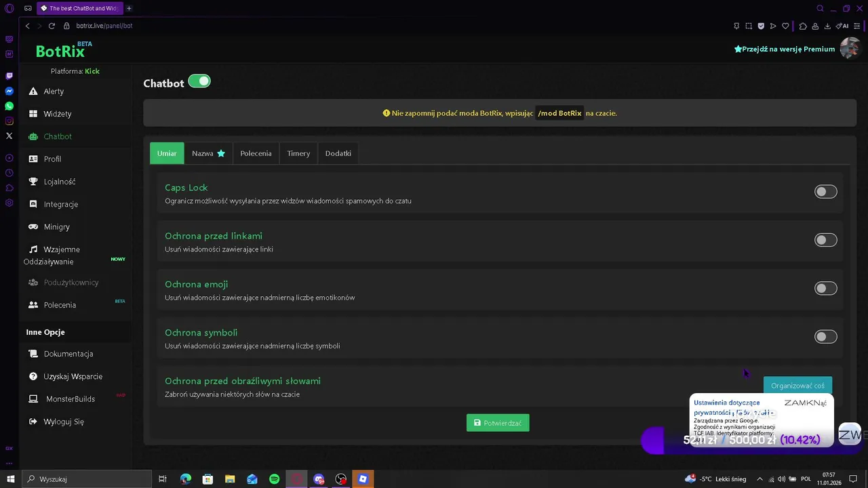Turn off the main Chatbot switch
Viewport: 868px width, 488px height.
click(x=199, y=81)
